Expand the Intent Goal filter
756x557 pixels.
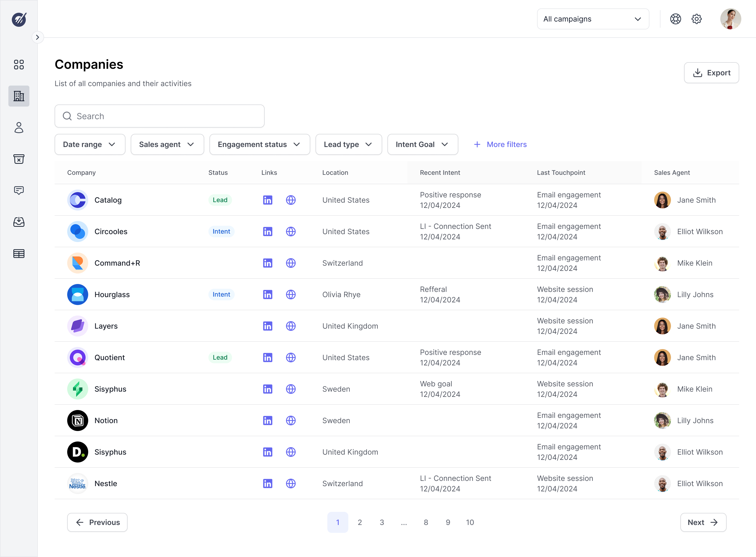422,144
